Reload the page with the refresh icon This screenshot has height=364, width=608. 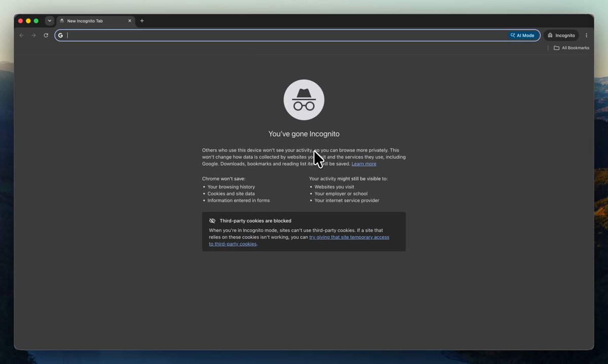(x=46, y=35)
